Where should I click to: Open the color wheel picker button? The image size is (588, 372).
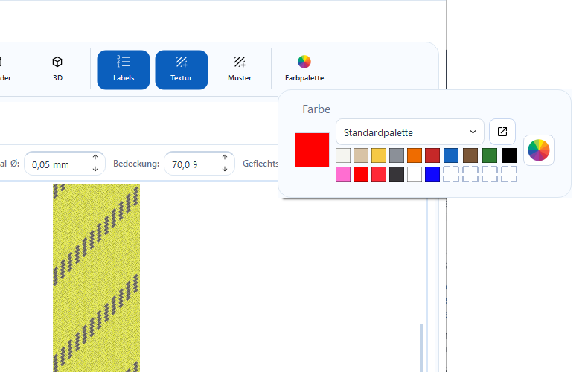pyautogui.click(x=538, y=150)
